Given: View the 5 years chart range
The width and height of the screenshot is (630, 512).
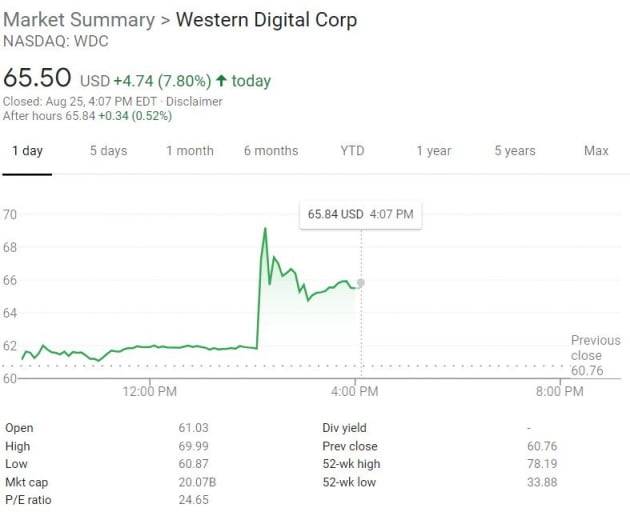Looking at the screenshot, I should (515, 151).
